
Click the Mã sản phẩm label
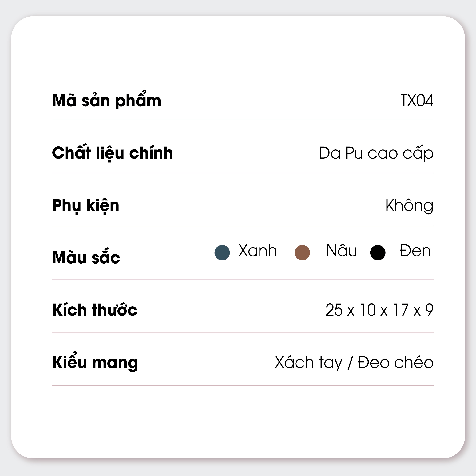106,101
